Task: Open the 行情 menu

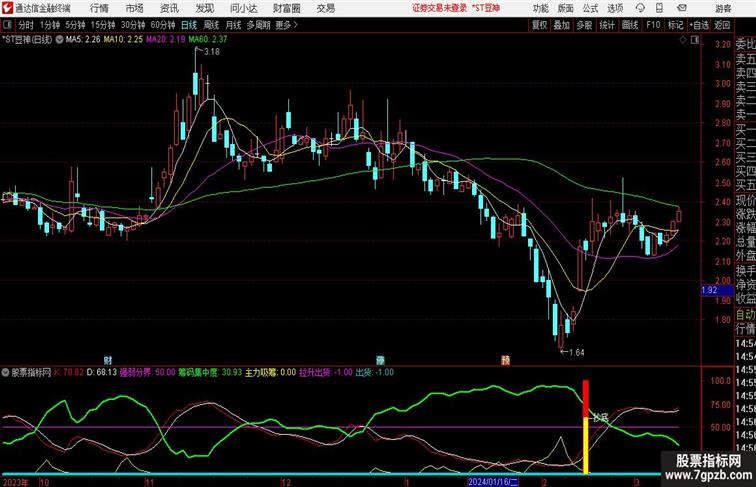Action: coord(99,8)
